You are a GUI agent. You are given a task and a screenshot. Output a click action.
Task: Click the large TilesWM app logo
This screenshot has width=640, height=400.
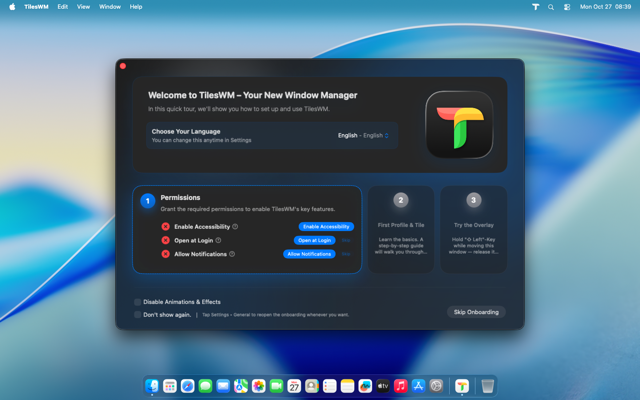point(459,125)
